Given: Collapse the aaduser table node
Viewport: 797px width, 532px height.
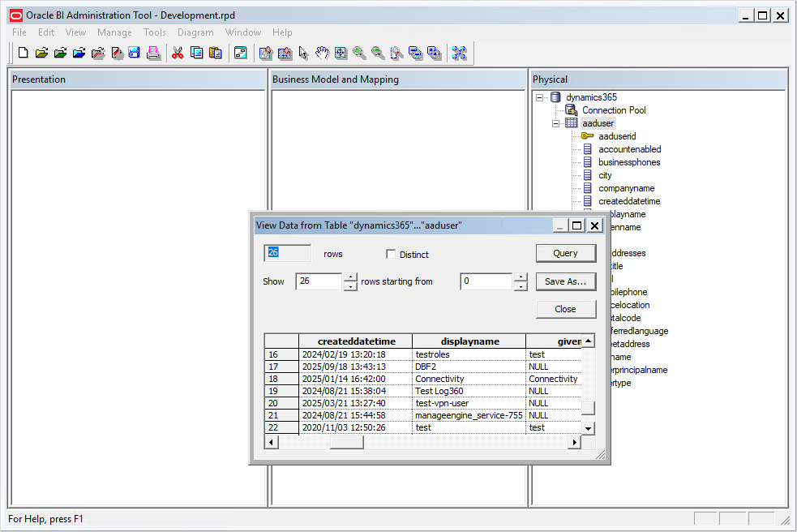Looking at the screenshot, I should point(556,123).
